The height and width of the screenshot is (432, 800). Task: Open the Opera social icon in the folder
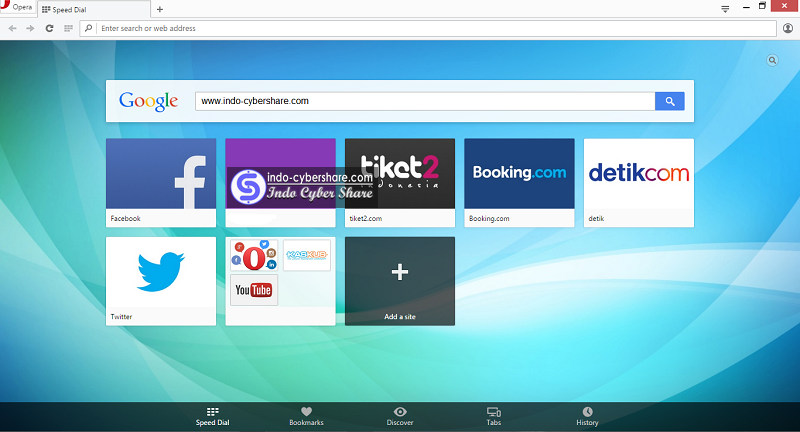[x=254, y=256]
